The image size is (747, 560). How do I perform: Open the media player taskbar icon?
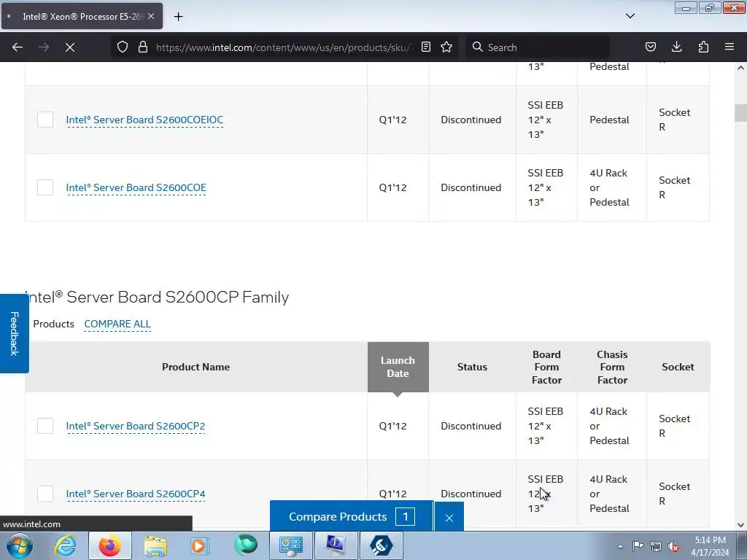[200, 545]
